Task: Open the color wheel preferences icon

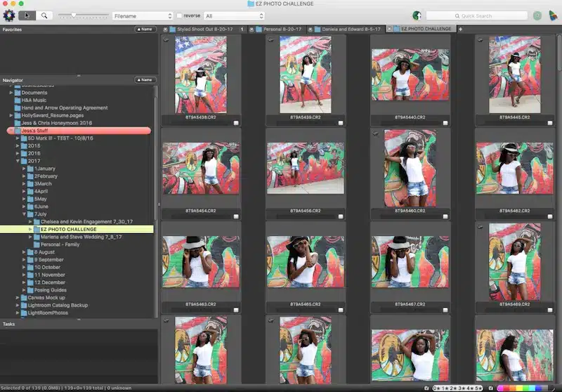Action: click(x=9, y=15)
